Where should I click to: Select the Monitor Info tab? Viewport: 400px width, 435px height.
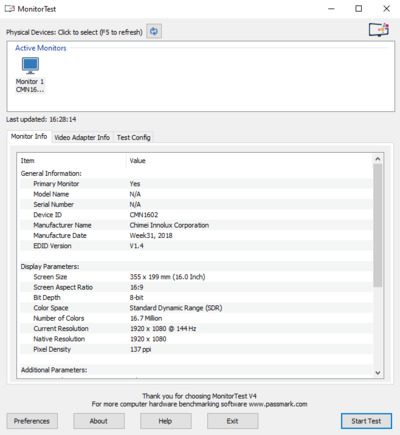click(29, 136)
